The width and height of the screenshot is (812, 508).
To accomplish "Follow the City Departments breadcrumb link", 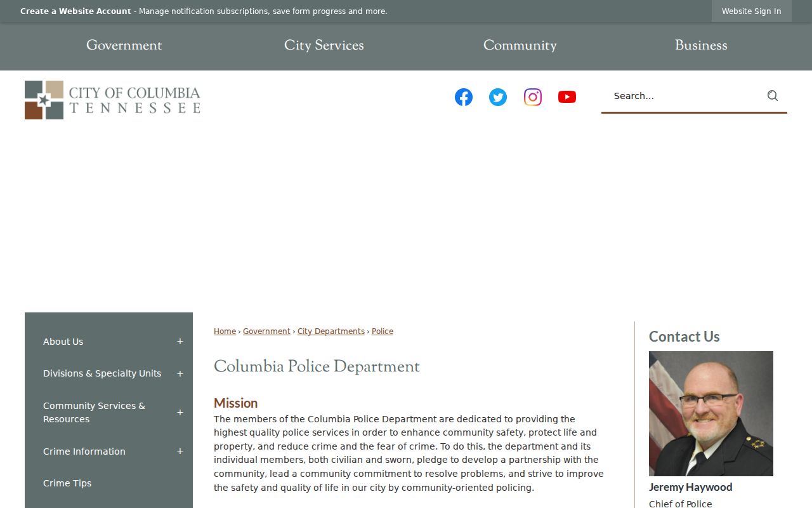I will (x=331, y=331).
